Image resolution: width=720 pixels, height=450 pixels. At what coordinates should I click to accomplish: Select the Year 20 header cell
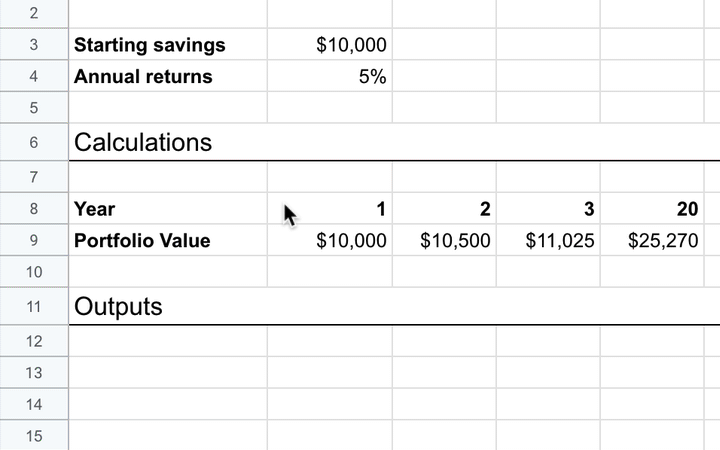652,209
